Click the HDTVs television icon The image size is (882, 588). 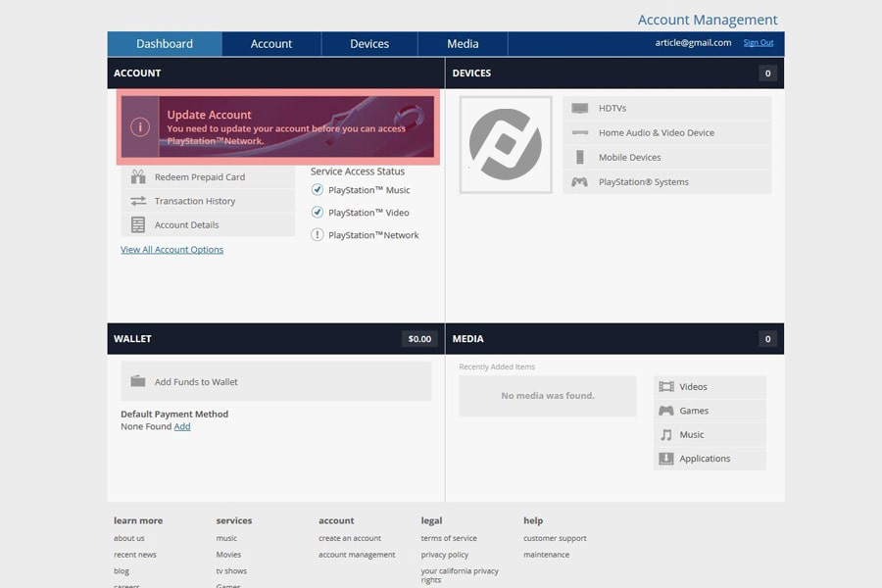tap(580, 108)
